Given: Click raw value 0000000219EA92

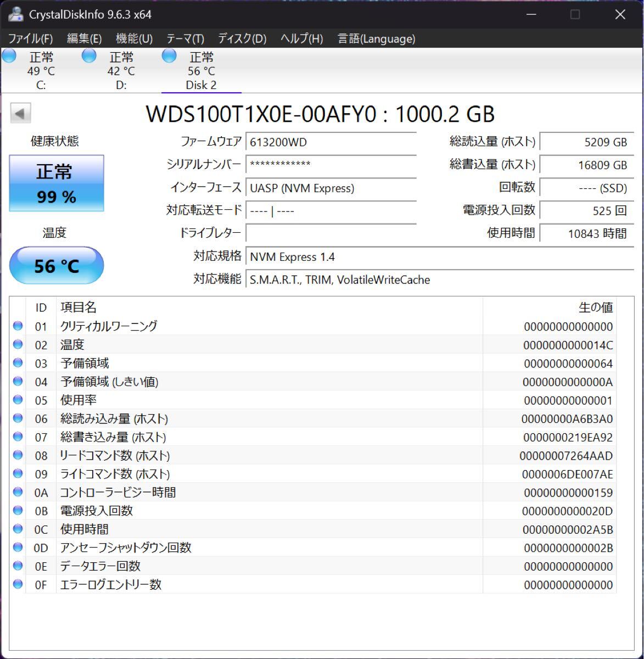Looking at the screenshot, I should click(568, 438).
